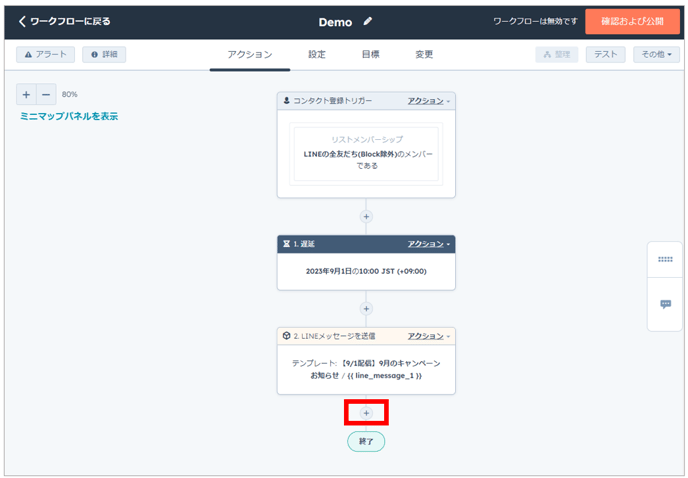Expand アクション menu on LINE message card
688x478 pixels.
coord(428,336)
